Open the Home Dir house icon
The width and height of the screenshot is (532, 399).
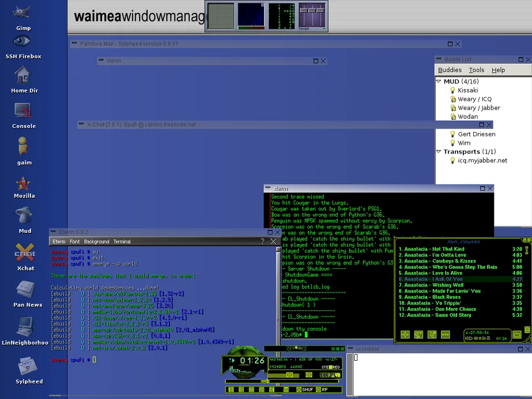(x=23, y=75)
